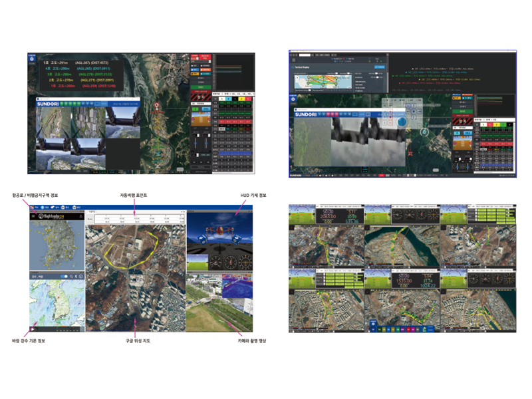Open the Flightradar24 hamburger menu

pyautogui.click(x=33, y=216)
